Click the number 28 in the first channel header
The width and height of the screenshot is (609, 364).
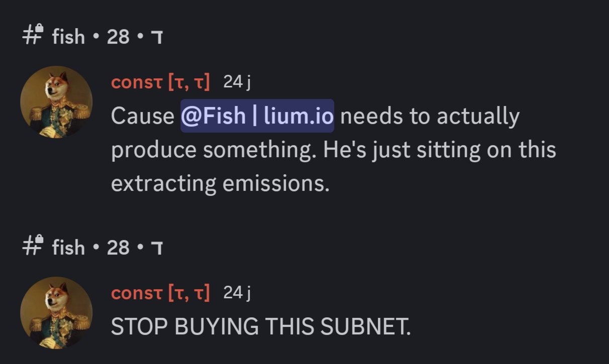[x=118, y=37]
